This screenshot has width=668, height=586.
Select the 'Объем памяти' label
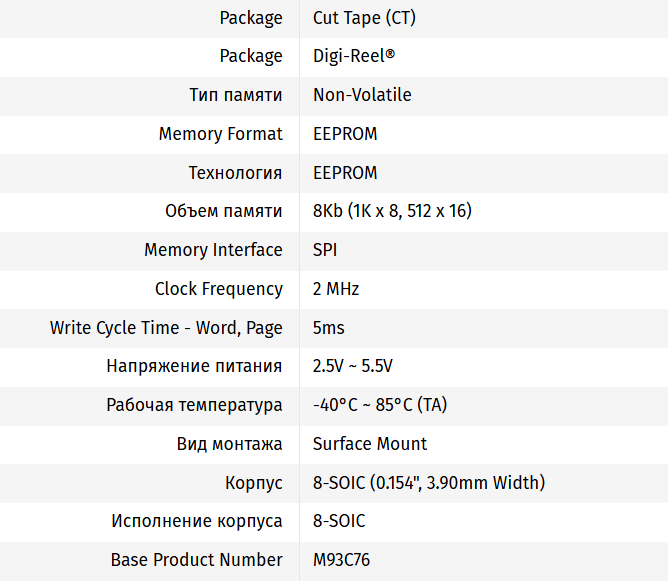[224, 211]
